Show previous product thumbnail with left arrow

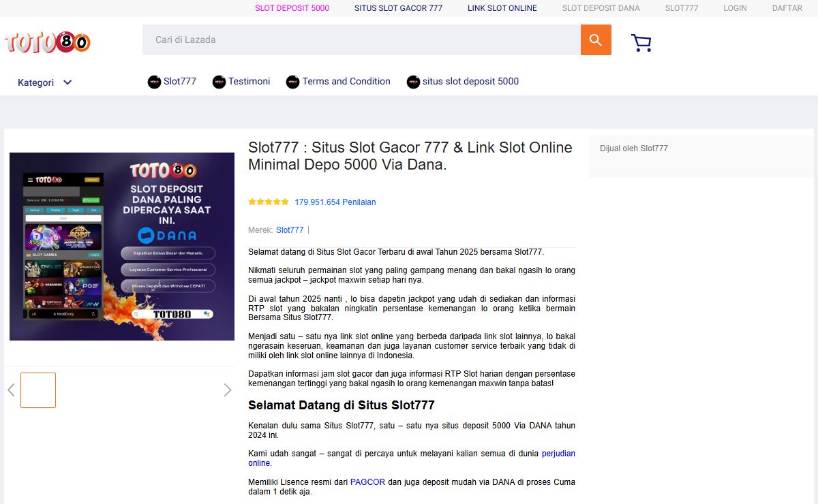tap(11, 390)
